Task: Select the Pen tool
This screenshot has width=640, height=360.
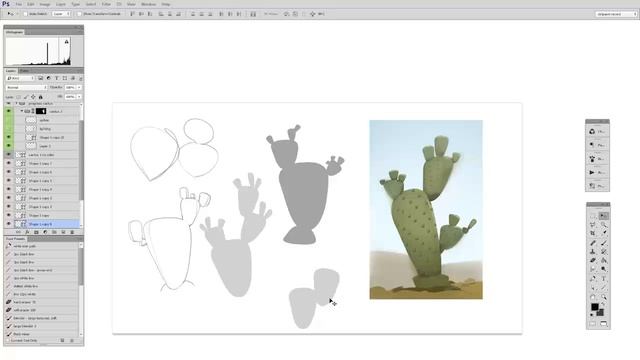Action: (593, 278)
